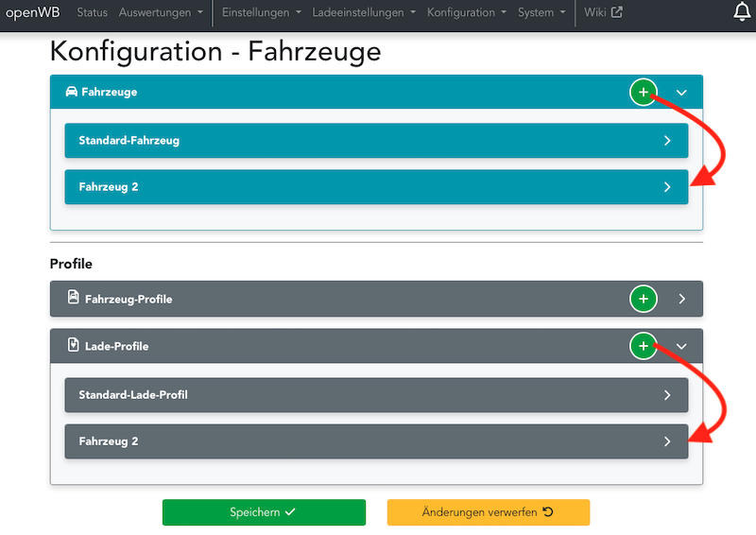Expand Fahrzeug 2 under Lade-Profile
This screenshot has width=756, height=535.
(667, 441)
